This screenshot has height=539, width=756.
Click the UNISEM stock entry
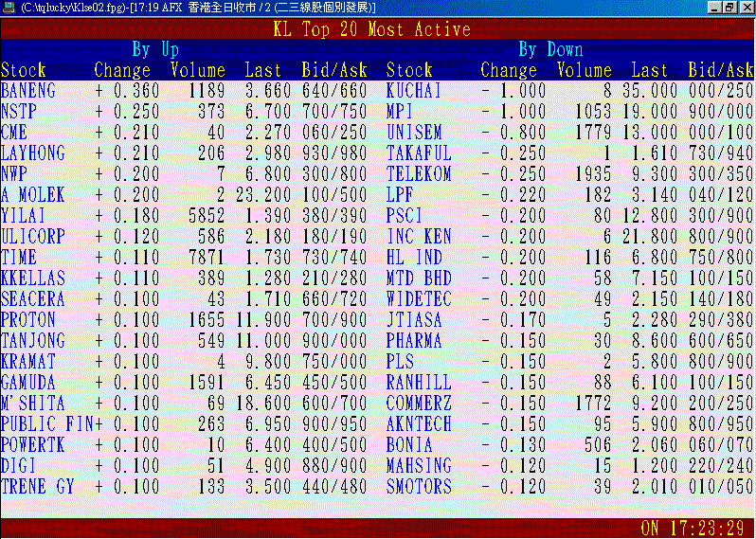[x=414, y=132]
